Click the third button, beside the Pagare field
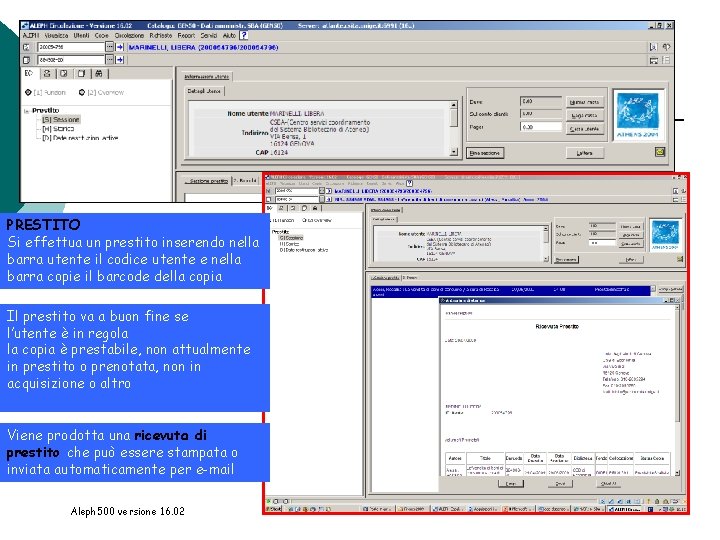The width and height of the screenshot is (720, 540). (584, 129)
